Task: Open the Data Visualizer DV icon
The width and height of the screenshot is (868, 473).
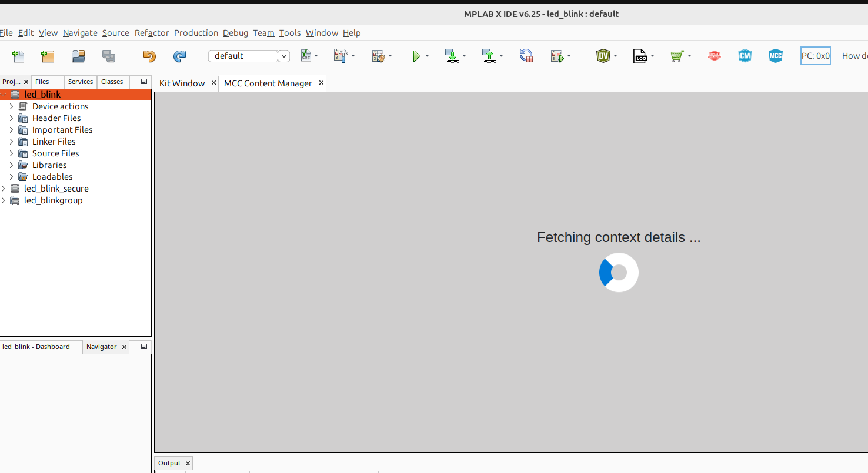Action: point(603,56)
